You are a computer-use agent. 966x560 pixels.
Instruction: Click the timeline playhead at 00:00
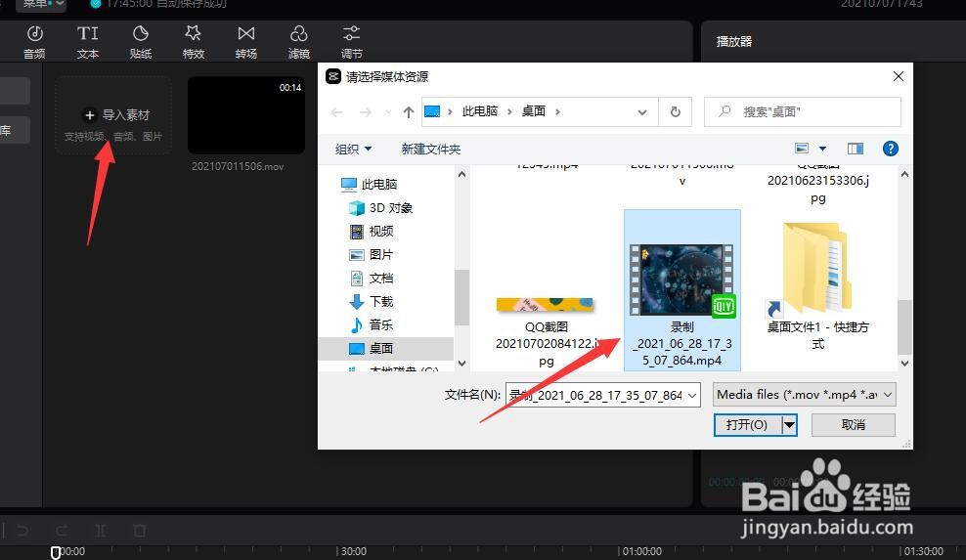56,552
